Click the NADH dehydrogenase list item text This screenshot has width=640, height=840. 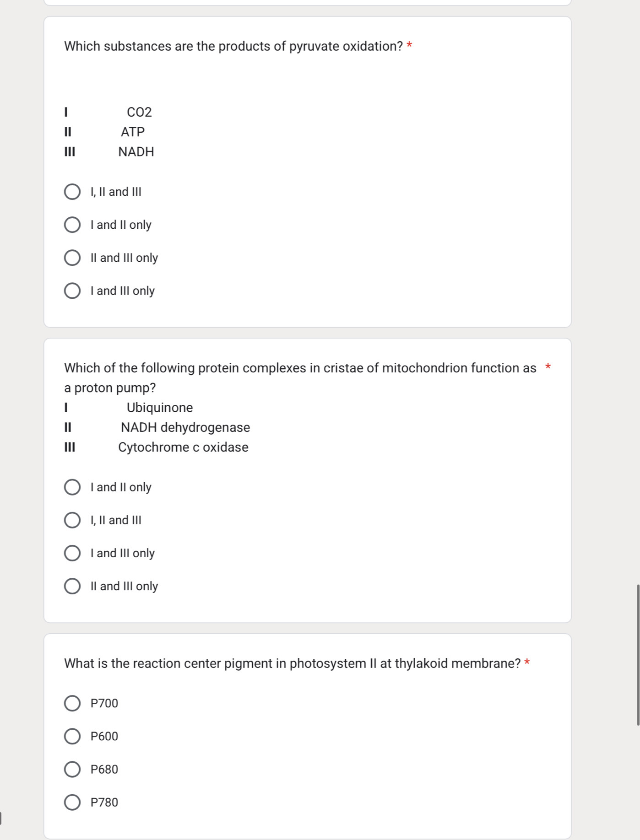(185, 427)
